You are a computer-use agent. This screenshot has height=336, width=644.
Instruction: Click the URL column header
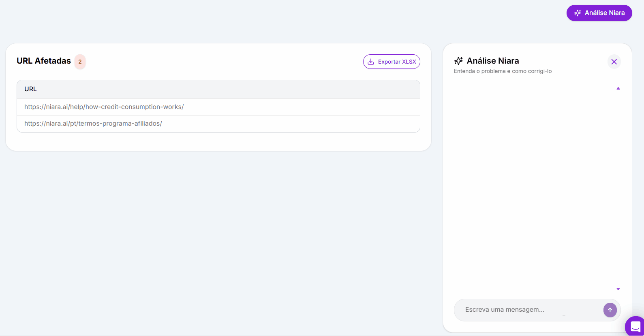point(218,89)
